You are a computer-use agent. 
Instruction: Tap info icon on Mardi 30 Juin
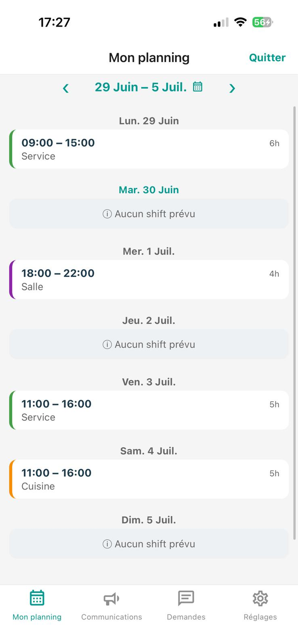(107, 214)
